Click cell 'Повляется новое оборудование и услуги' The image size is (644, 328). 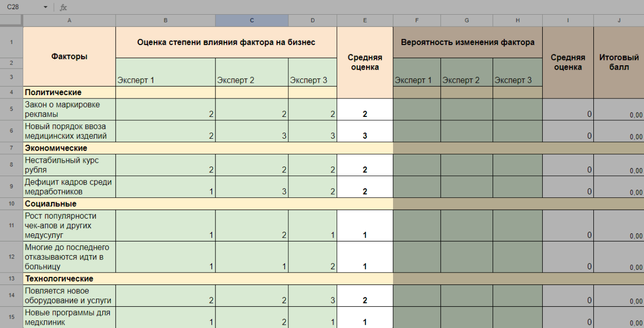tap(69, 296)
